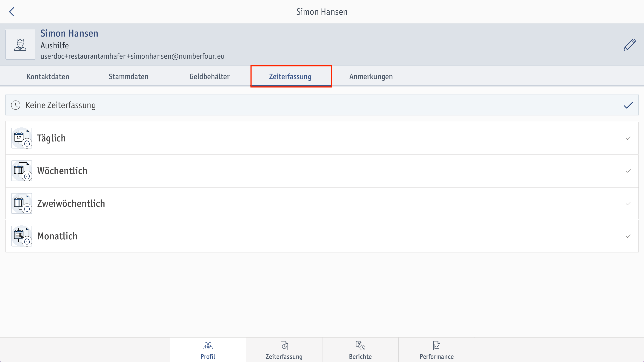Open Simon Hansen's avatar picture

[20, 45]
